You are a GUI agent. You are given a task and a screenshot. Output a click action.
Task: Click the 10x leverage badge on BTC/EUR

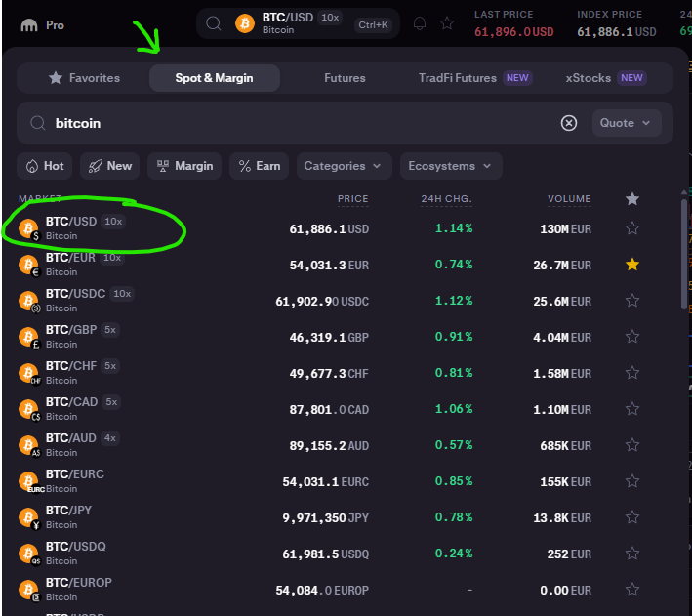(112, 258)
